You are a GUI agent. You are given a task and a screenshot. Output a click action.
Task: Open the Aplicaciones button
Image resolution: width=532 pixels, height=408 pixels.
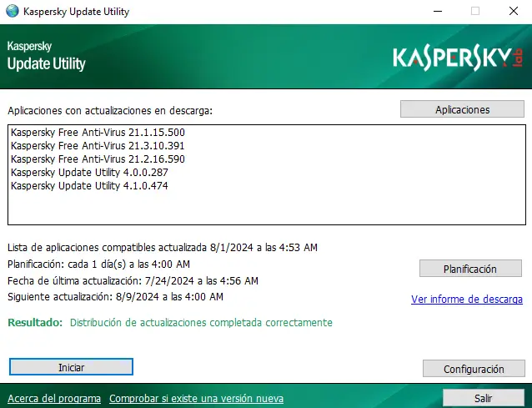point(462,109)
